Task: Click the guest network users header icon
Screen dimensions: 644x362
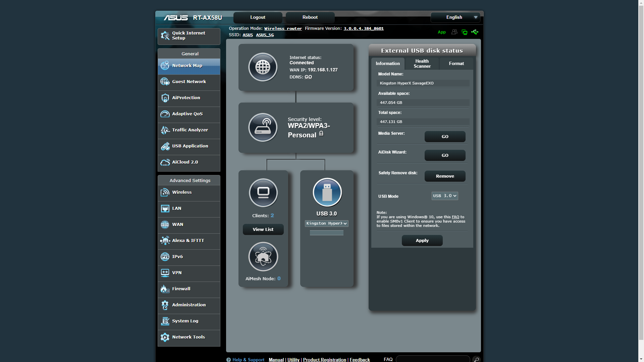Action: pos(454,32)
